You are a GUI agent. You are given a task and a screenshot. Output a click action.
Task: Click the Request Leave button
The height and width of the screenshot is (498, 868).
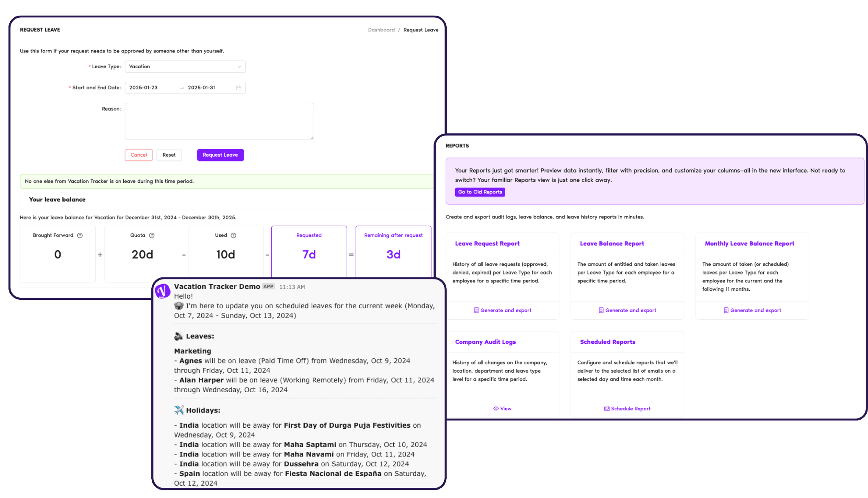pyautogui.click(x=220, y=155)
